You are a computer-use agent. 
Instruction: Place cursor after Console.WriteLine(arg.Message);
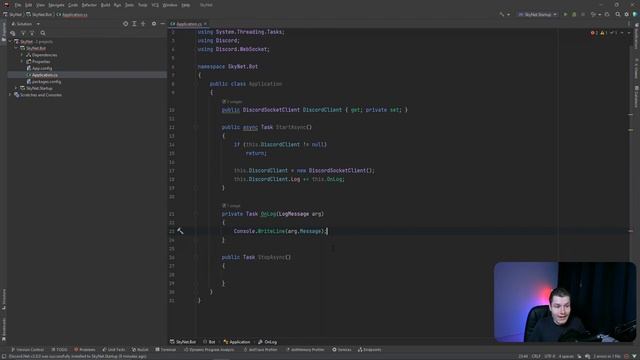coord(327,231)
